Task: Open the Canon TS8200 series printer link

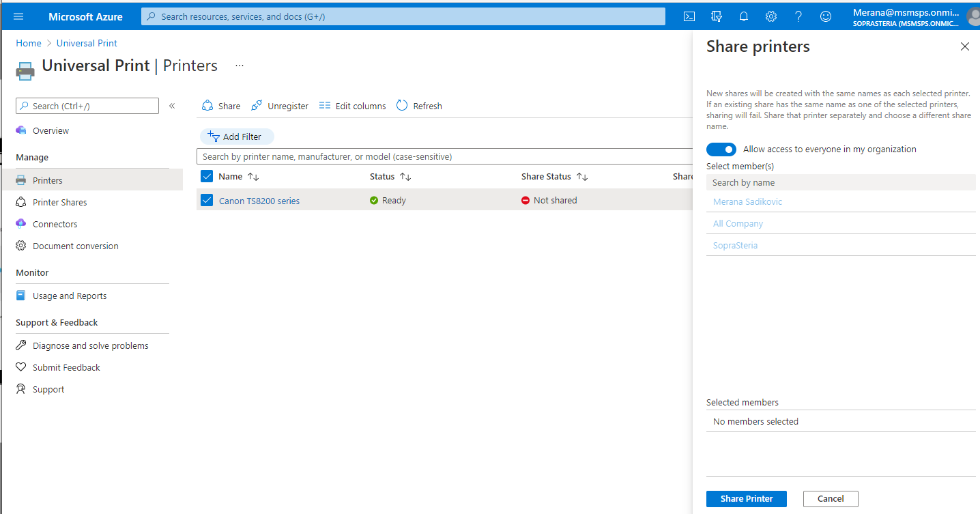Action: [x=259, y=201]
